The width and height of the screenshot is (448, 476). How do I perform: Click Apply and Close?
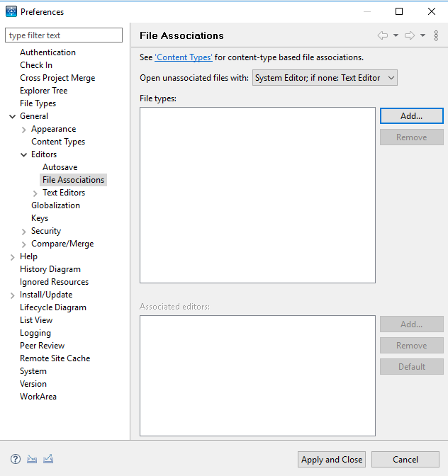tap(332, 459)
